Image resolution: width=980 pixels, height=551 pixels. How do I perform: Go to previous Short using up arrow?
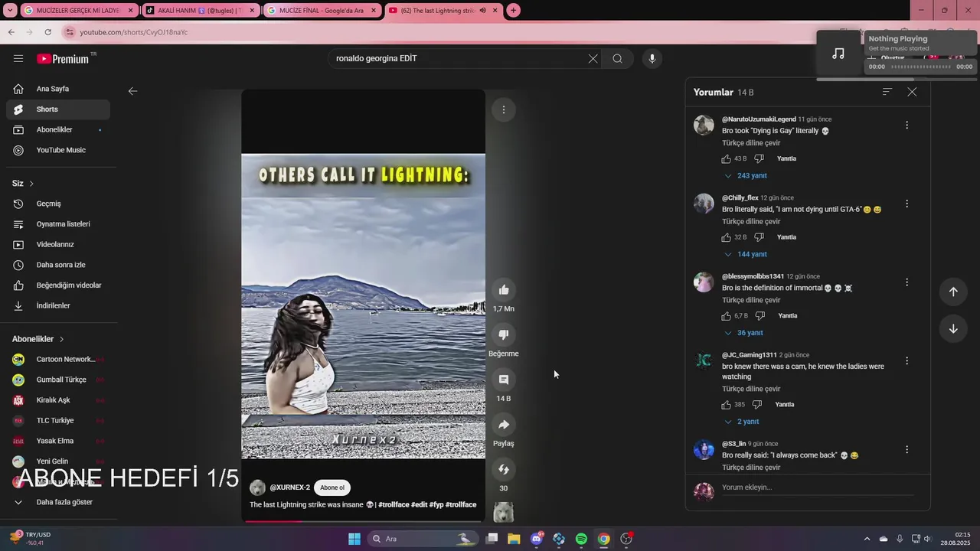coord(953,292)
